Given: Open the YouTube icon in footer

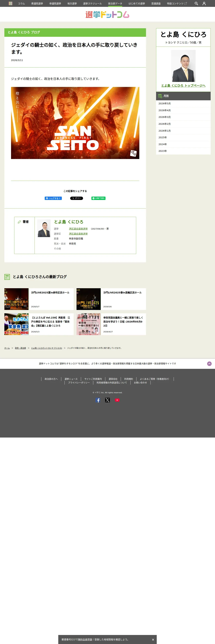Looking at the screenshot, I should [117, 400].
